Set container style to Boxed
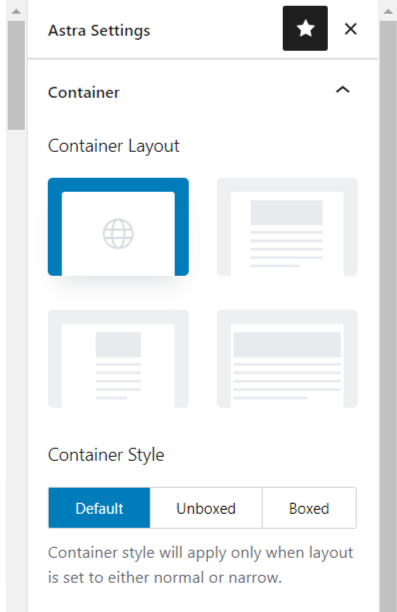Screen dimensions: 397x612 (x=309, y=508)
